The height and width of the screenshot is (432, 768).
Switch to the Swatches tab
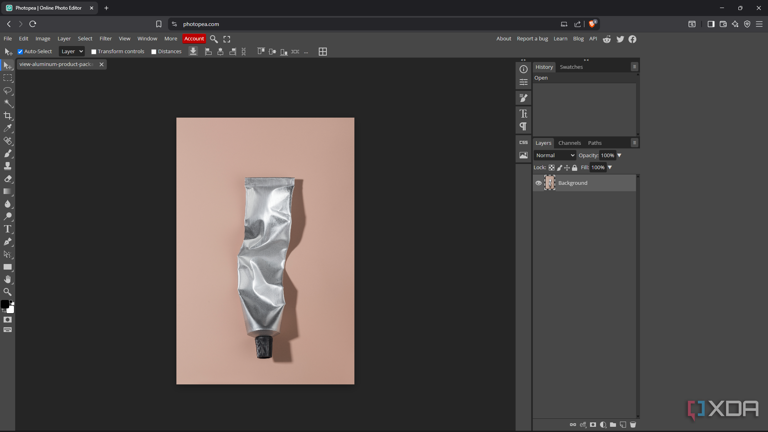(571, 67)
